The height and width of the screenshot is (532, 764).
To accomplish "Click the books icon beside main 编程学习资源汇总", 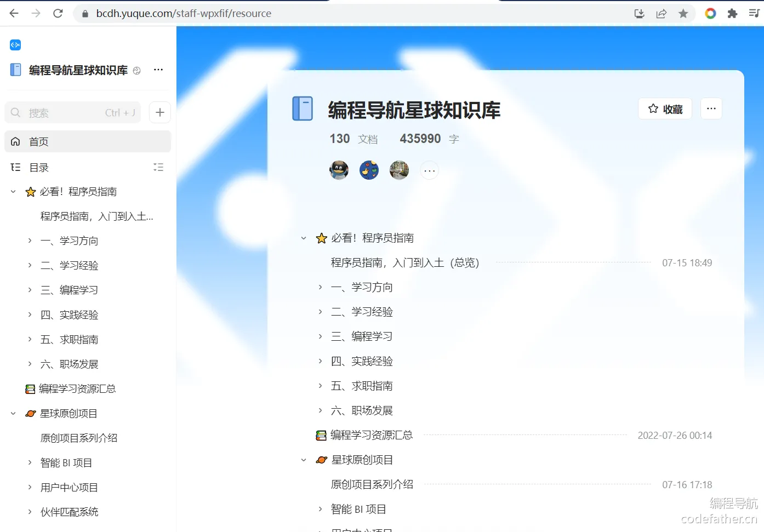I will [x=321, y=436].
